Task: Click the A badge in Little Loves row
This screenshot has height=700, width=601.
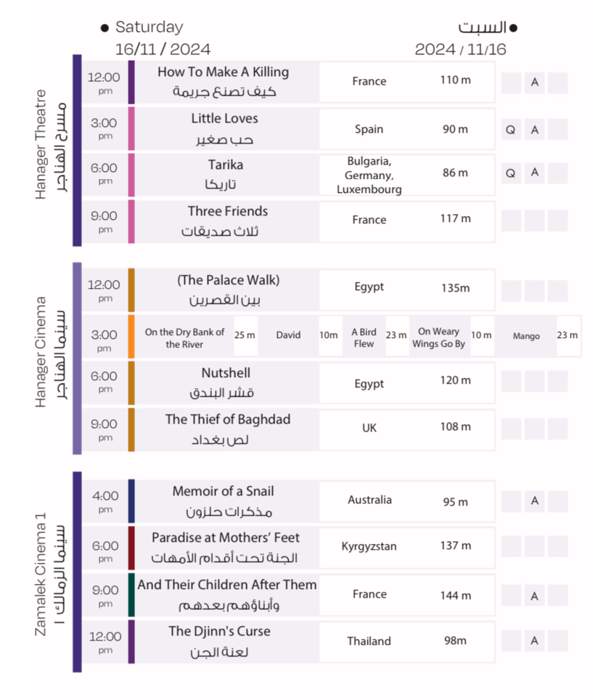Action: click(535, 130)
